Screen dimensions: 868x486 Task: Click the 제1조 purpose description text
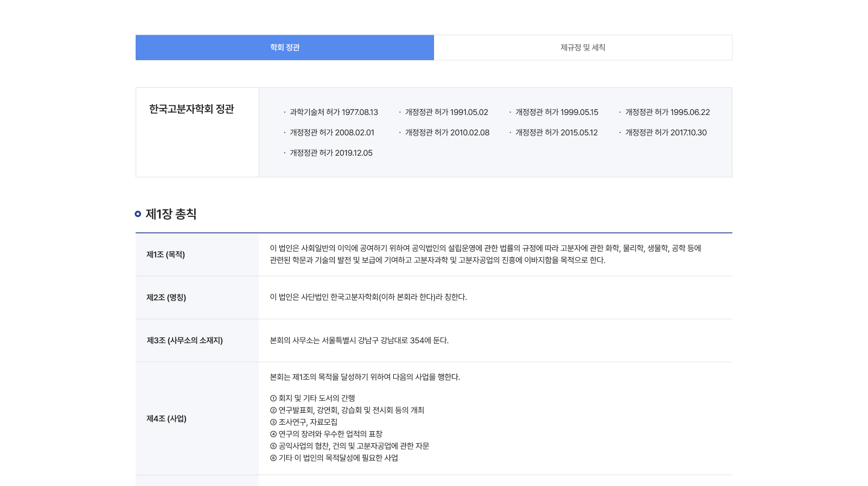(x=486, y=254)
